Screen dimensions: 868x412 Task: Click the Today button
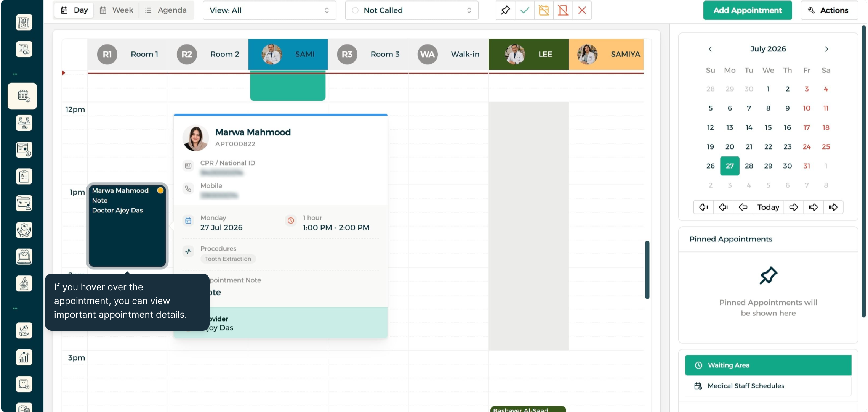tap(768, 207)
